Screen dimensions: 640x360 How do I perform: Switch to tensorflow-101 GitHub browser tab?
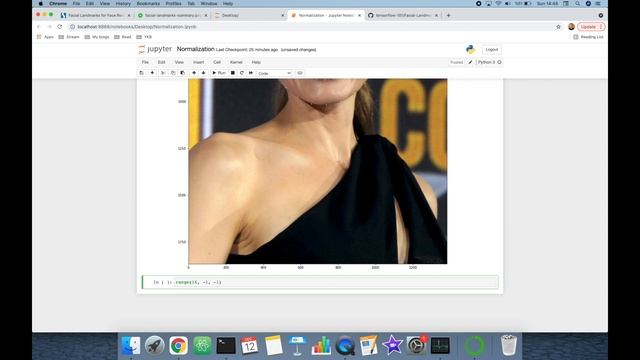click(403, 15)
